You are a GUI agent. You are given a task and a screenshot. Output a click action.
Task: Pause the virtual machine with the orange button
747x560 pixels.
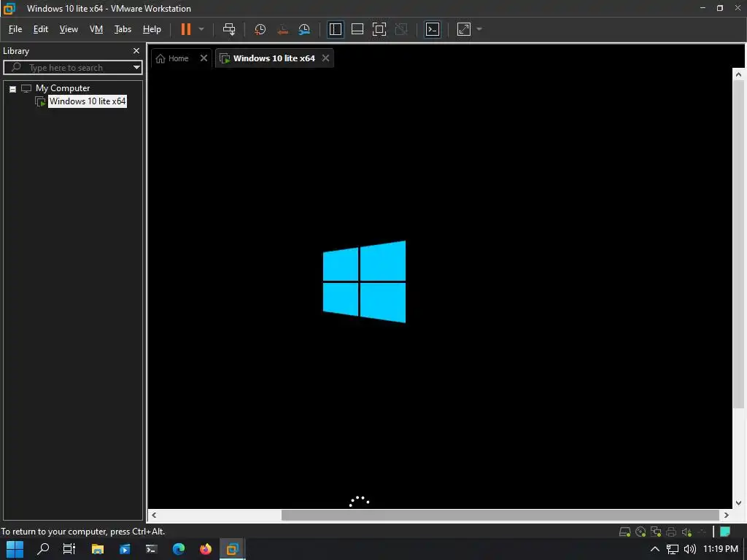[186, 29]
